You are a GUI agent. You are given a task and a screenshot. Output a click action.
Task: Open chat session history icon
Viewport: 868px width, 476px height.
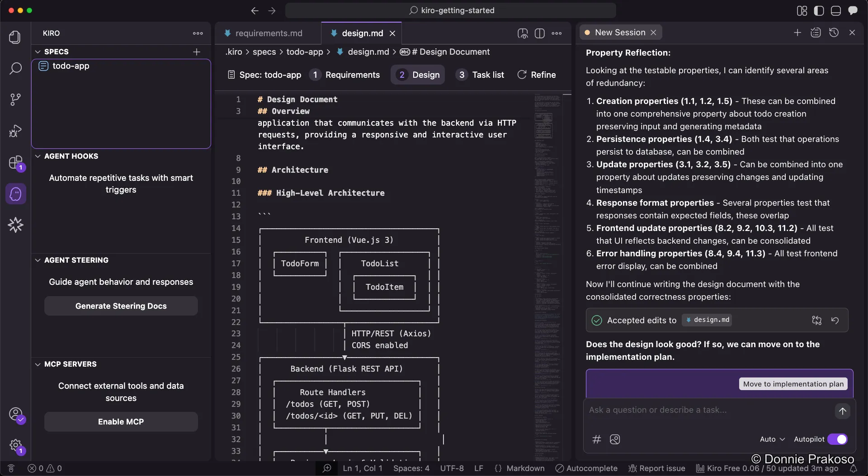pyautogui.click(x=834, y=33)
